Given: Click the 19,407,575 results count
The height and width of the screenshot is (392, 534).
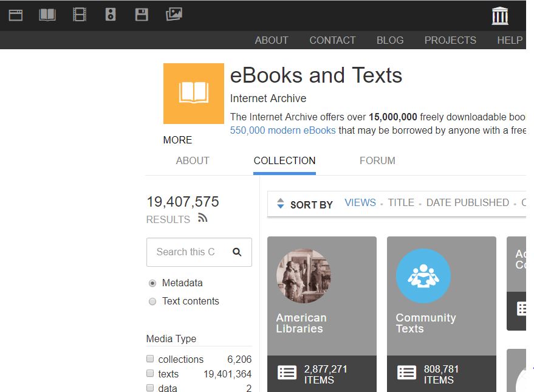Looking at the screenshot, I should click(x=182, y=202).
